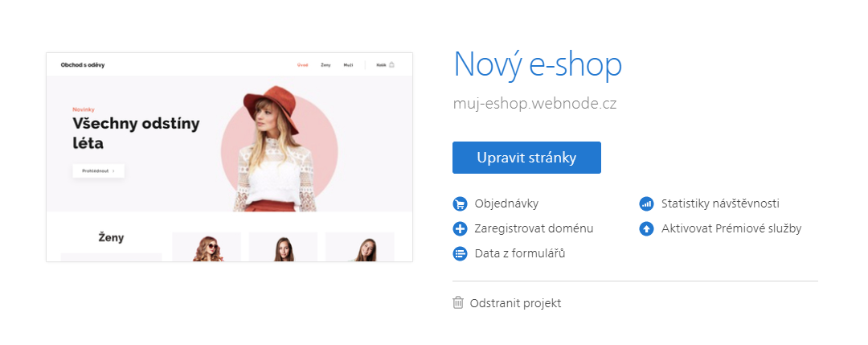Click the Statistiky návštěvnosti chart icon

tap(646, 203)
